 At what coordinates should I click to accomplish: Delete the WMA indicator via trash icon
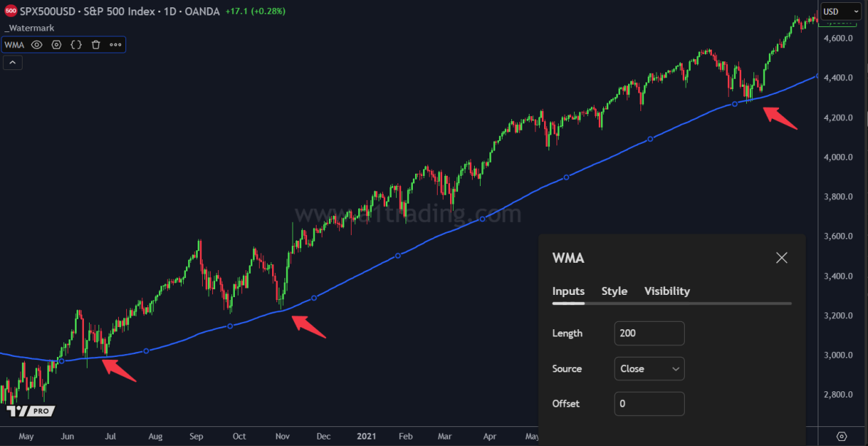point(96,45)
